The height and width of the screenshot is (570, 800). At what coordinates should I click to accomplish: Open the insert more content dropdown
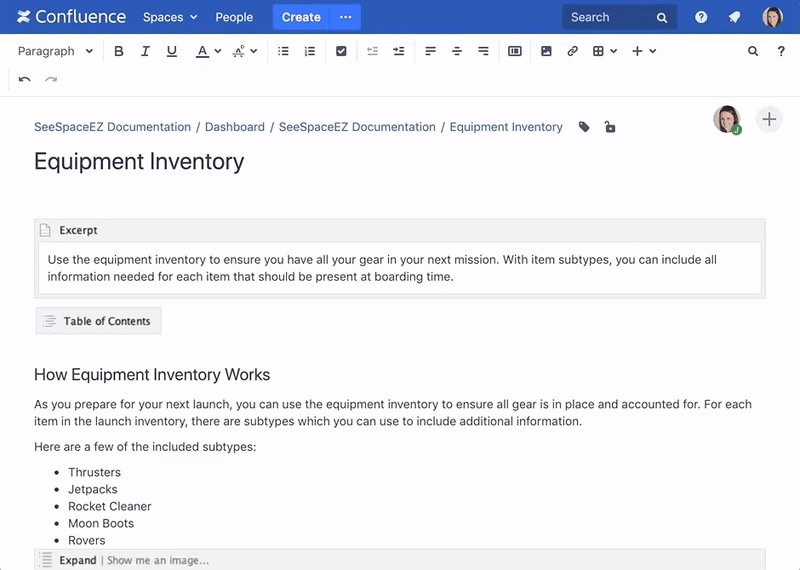tap(643, 51)
